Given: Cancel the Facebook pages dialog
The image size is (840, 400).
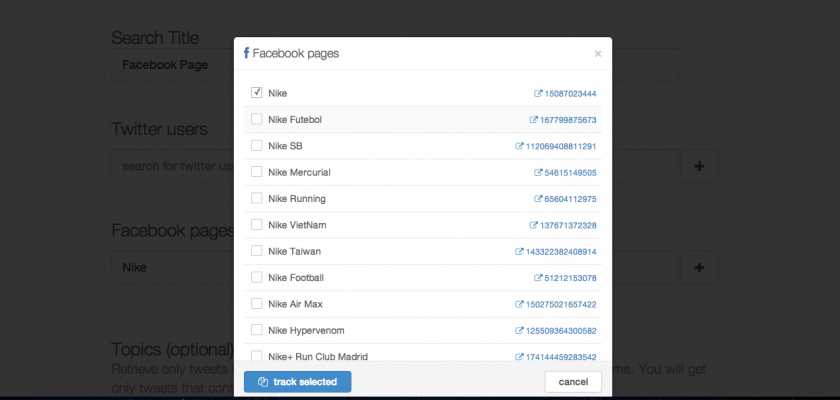Looking at the screenshot, I should pos(573,382).
